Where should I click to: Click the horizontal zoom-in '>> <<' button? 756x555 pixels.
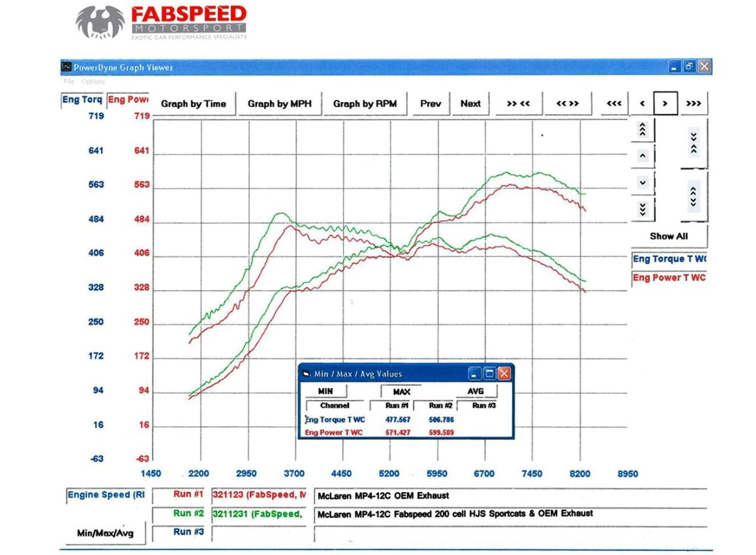point(518,103)
